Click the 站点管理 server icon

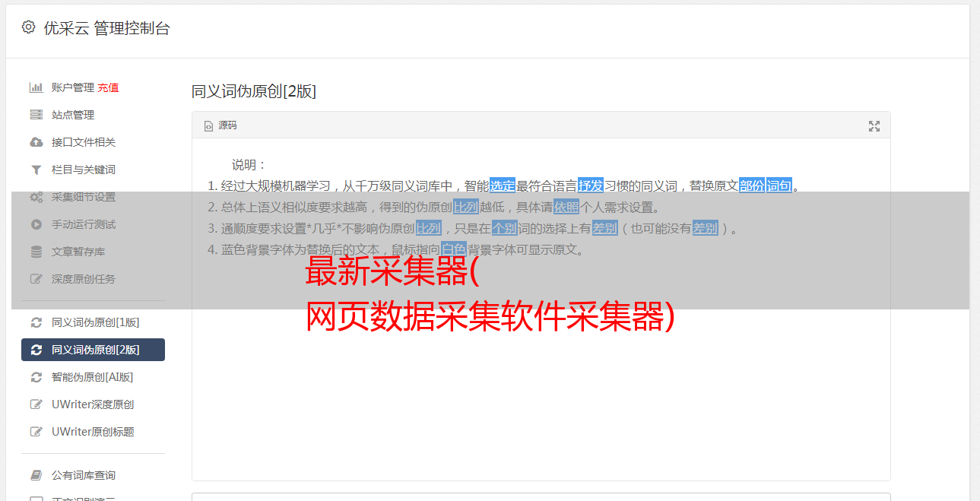tap(36, 115)
